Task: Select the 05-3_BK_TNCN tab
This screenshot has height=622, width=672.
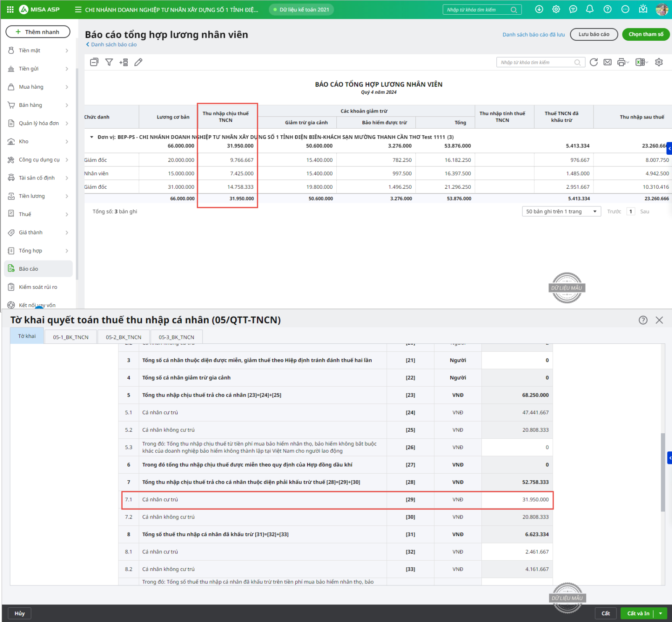Action: 176,337
